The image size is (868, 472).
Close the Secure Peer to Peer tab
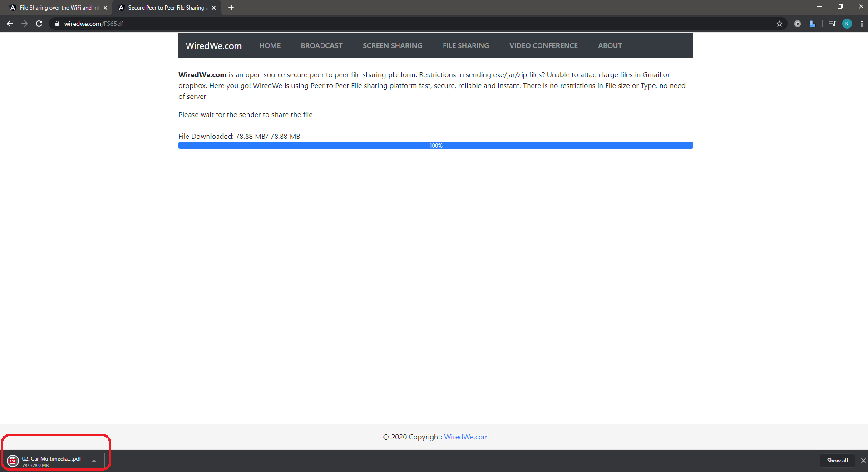tap(214, 8)
